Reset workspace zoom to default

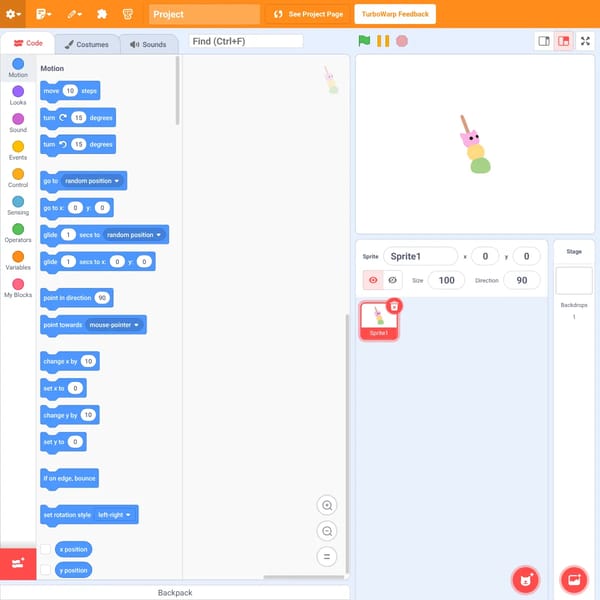point(327,557)
